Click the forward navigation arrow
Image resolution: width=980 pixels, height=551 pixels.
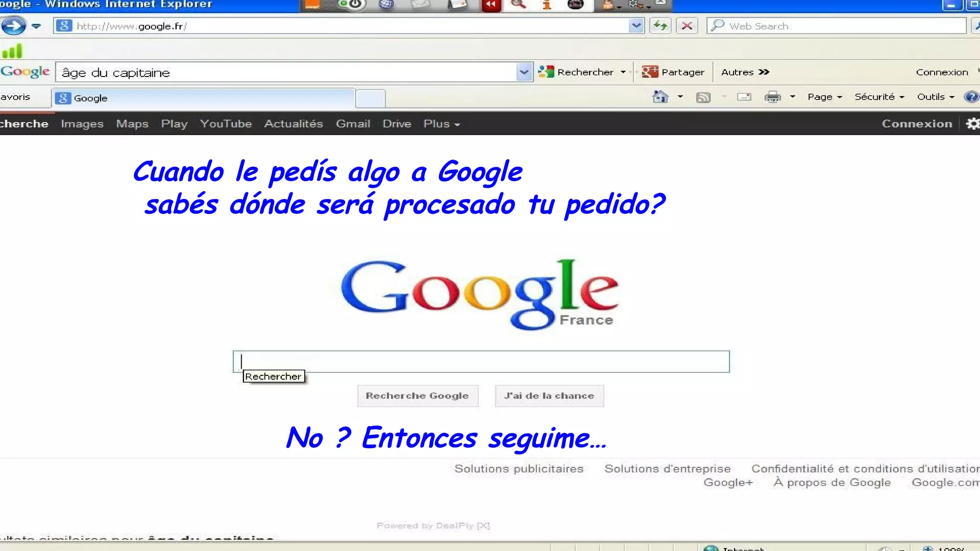(13, 26)
